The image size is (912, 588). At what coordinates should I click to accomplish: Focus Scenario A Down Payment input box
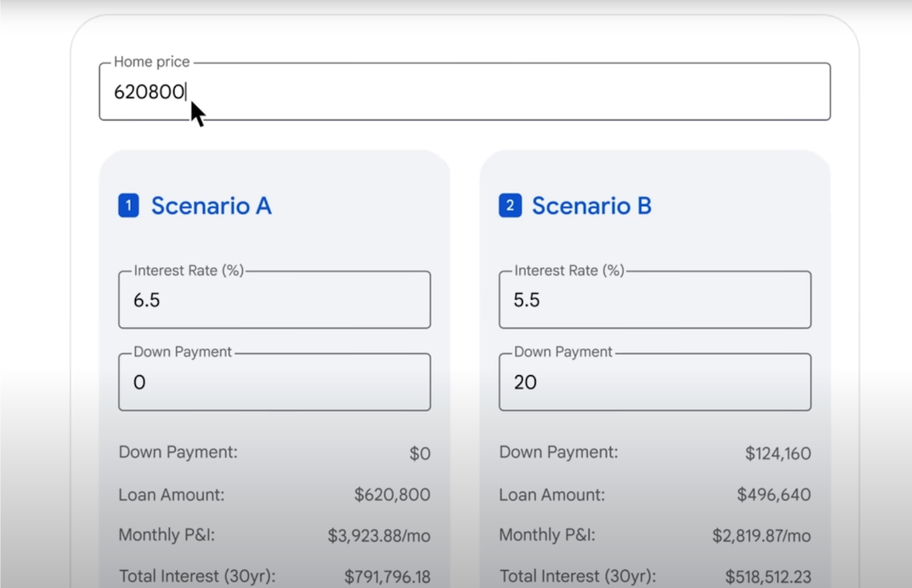[x=274, y=383]
